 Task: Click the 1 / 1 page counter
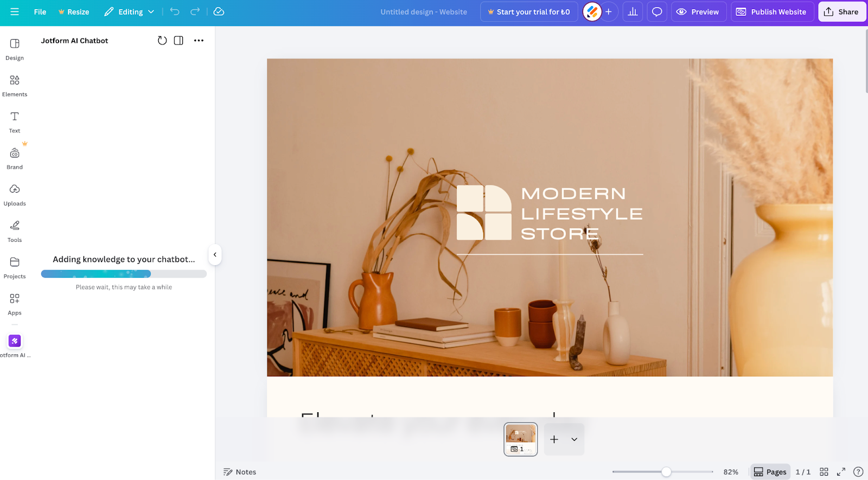coord(803,472)
